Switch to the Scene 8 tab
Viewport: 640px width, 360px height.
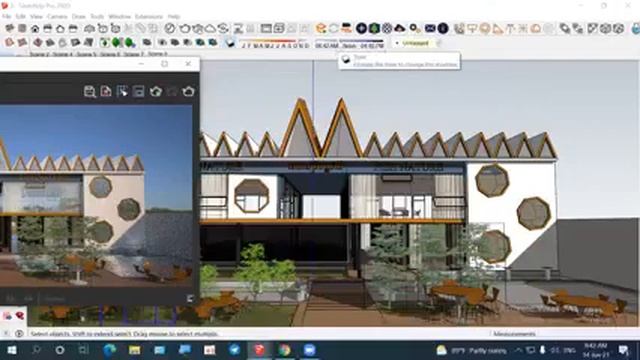point(158,53)
